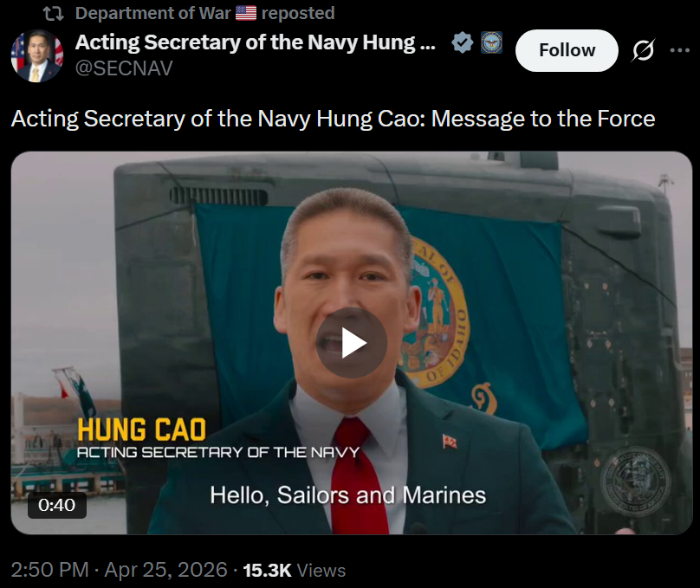The width and height of the screenshot is (700, 588).
Task: Open the @SECNAV handle link
Action: 124,68
